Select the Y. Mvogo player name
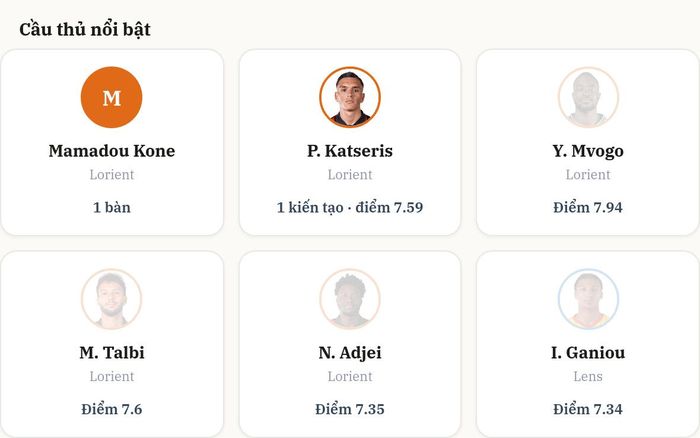 588,151
